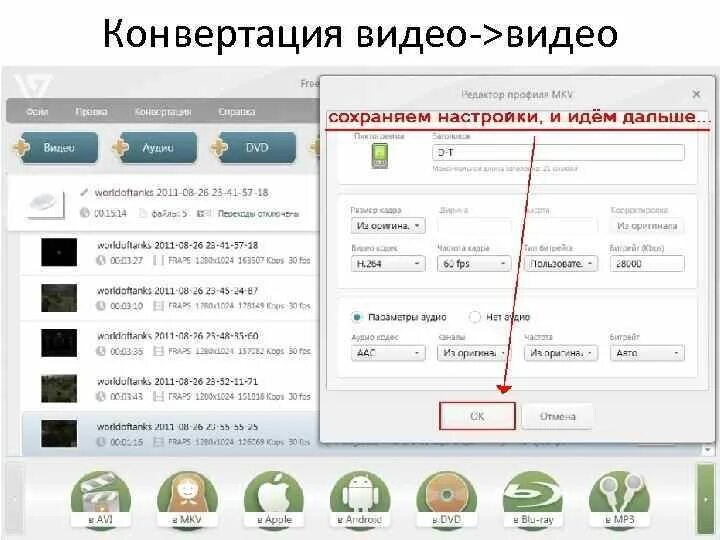Add files with the 'Аудио' button
This screenshot has height=540, width=720.
pyautogui.click(x=158, y=147)
